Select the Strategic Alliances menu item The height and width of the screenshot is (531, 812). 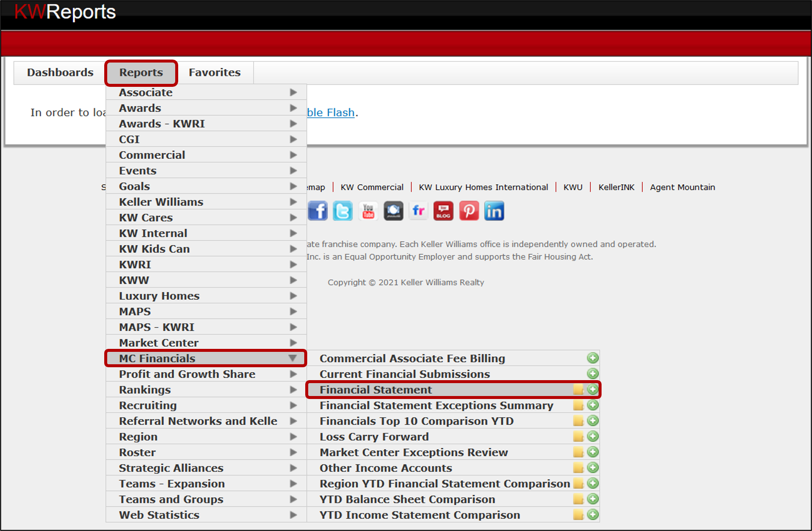[206, 468]
